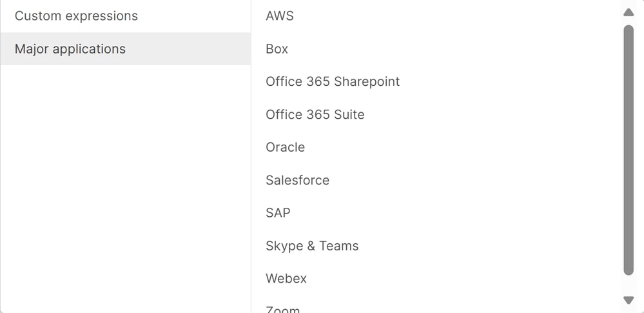Image resolution: width=644 pixels, height=313 pixels.
Task: Click the scroll down arrow
Action: 629,300
